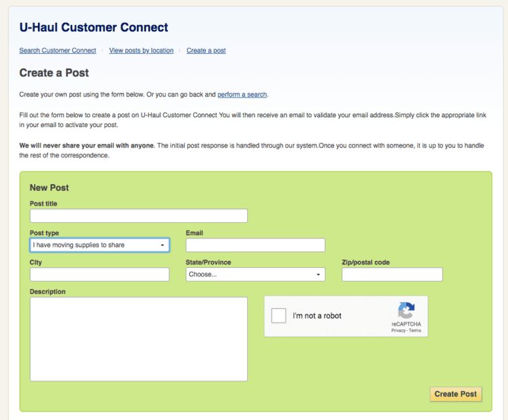Check the "I'm not a robot" checkbox
508x420 pixels.
click(x=279, y=316)
